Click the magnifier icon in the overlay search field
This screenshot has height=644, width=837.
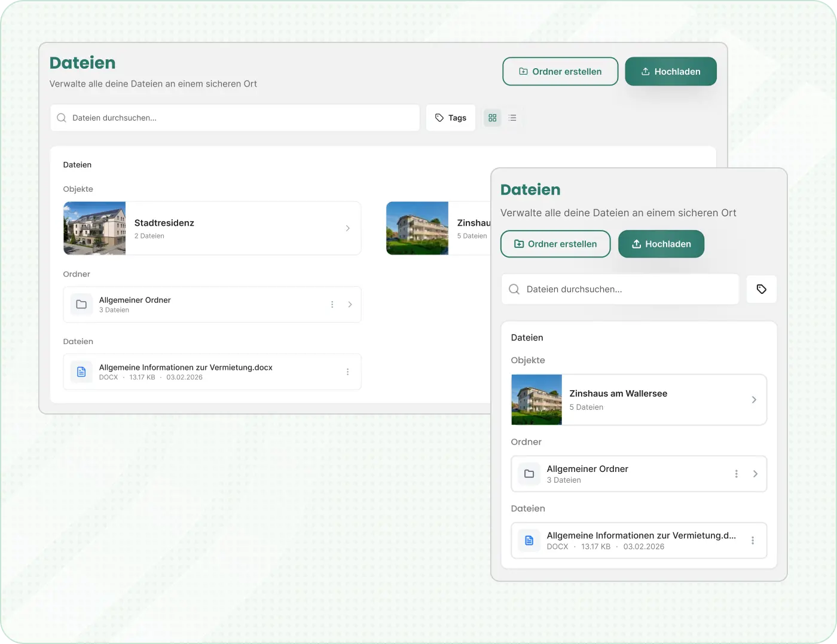[514, 289]
